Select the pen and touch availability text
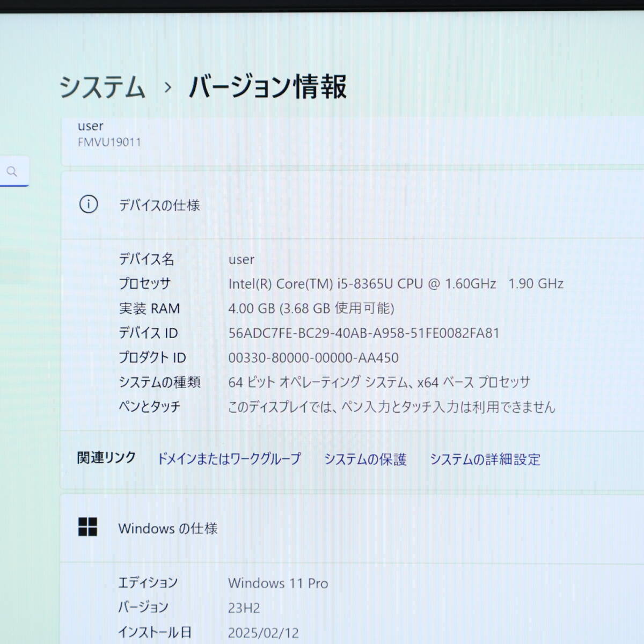 click(x=392, y=407)
